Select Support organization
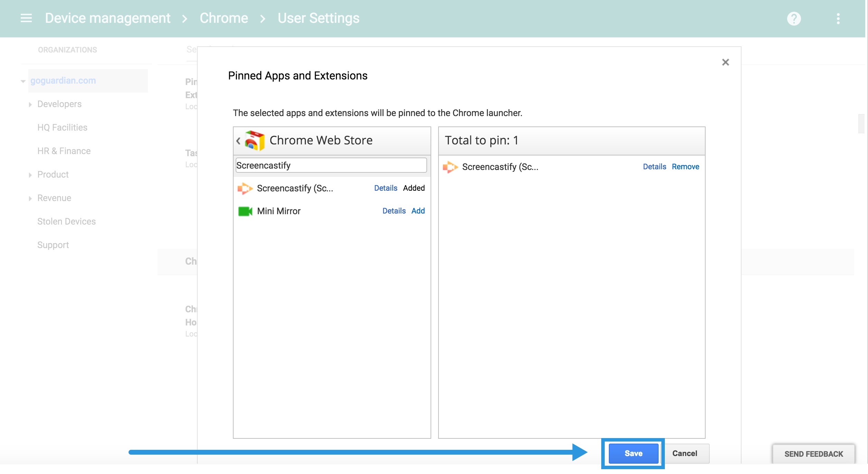The width and height of the screenshot is (868, 474). [53, 245]
